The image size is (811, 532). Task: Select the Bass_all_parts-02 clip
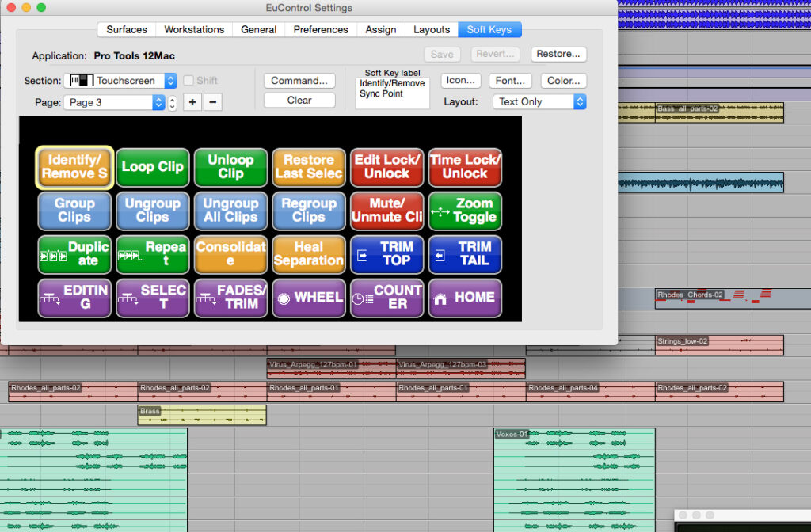[719, 112]
